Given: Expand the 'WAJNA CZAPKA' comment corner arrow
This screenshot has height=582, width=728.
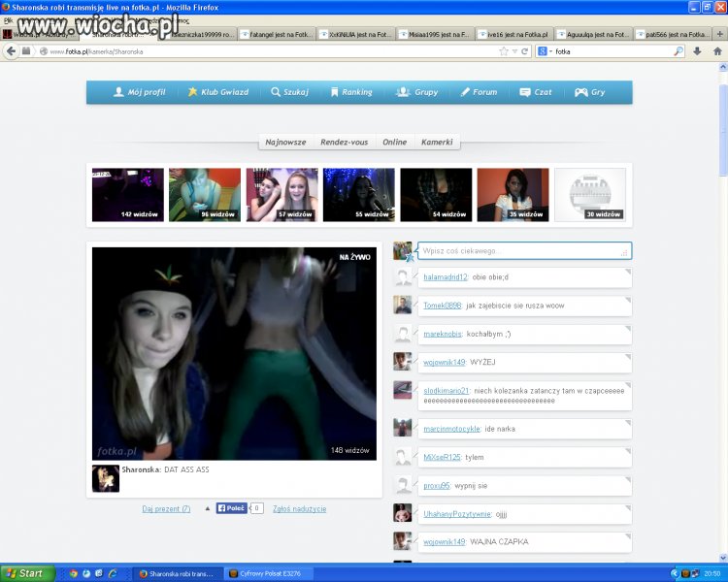Looking at the screenshot, I should [627, 536].
